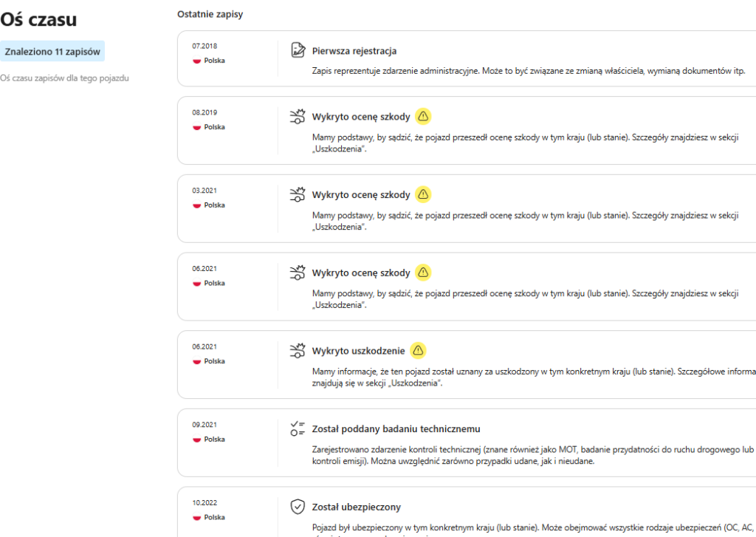Click the 08.2019 Wykryto ocenę szkody title
Image resolution: width=756 pixels, height=537 pixels.
point(361,117)
